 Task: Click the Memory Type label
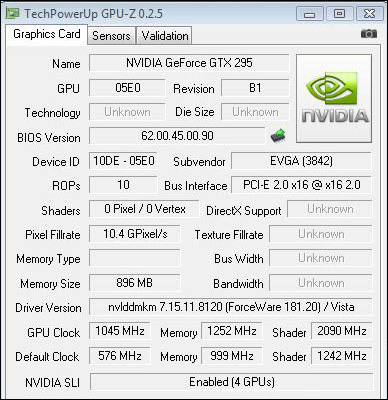coord(48,259)
